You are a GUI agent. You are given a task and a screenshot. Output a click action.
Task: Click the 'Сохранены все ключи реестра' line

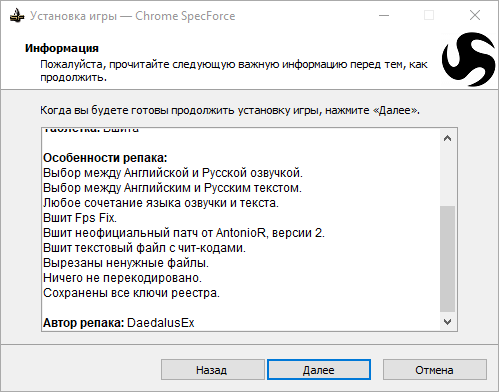coord(131,293)
